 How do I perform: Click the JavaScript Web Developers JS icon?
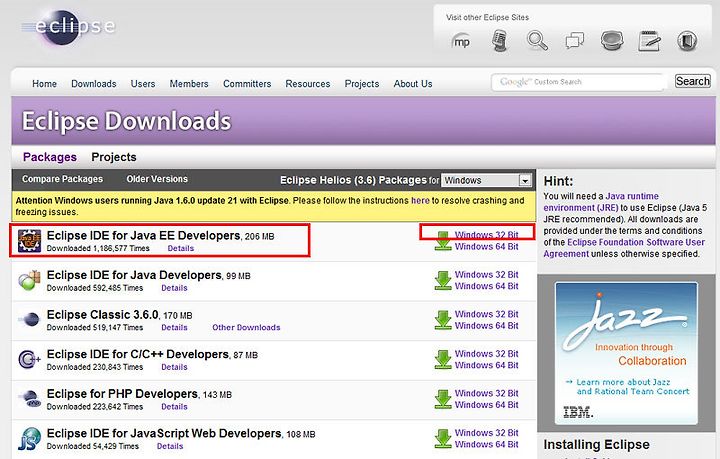[x=29, y=438]
